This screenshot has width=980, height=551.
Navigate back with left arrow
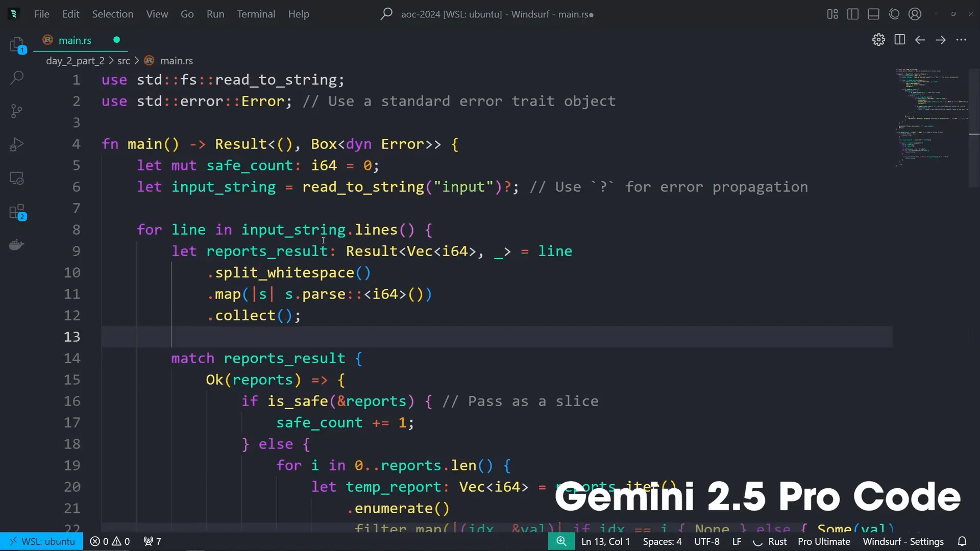pyautogui.click(x=920, y=40)
